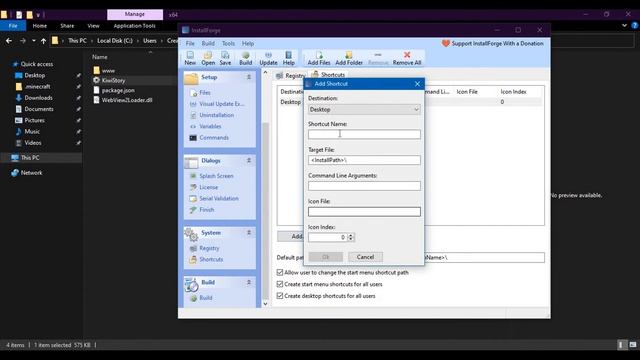Select package.json in File Explorer
Viewport: 640px width, 360px height.
(x=118, y=90)
